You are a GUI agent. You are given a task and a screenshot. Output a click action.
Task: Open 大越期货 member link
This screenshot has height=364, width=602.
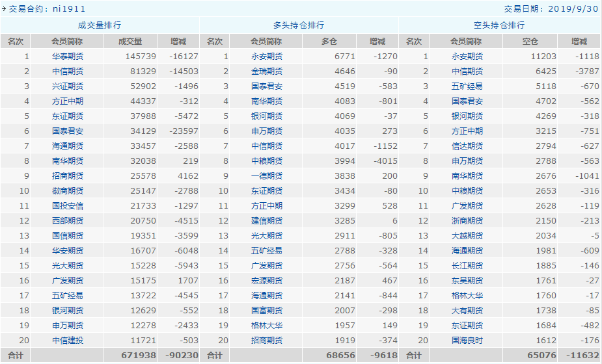(467, 236)
